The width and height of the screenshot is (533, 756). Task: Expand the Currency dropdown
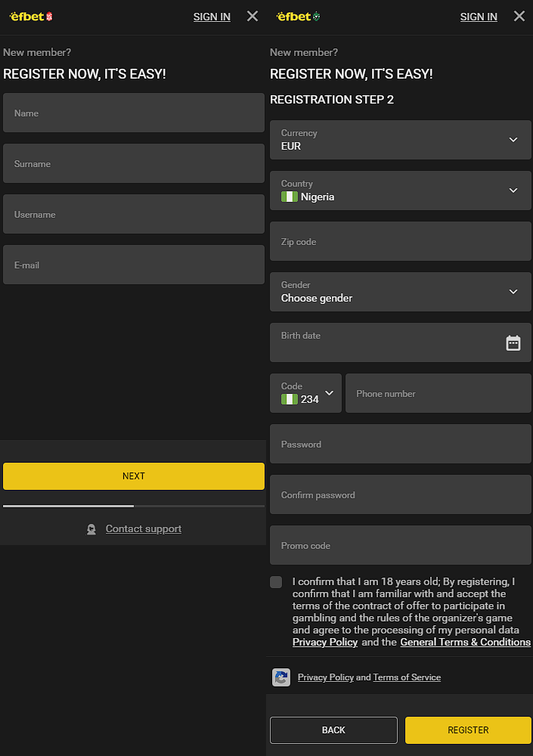click(513, 140)
